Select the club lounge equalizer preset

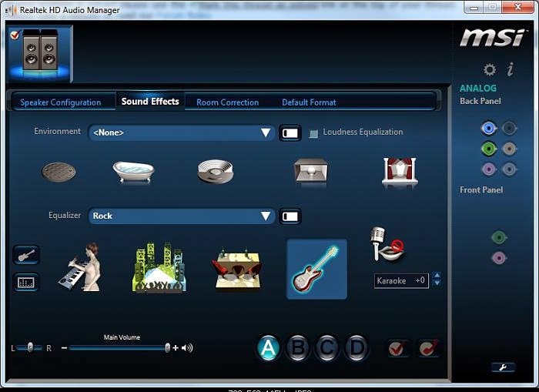click(237, 269)
